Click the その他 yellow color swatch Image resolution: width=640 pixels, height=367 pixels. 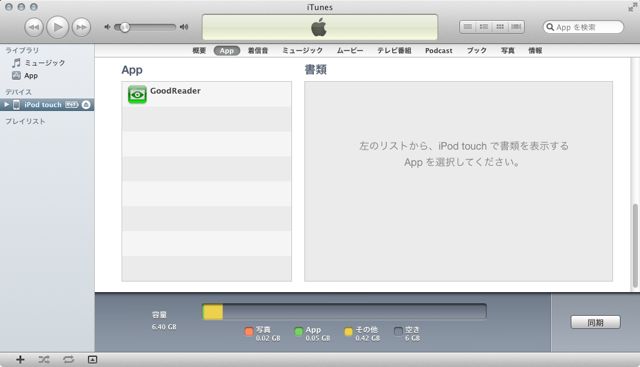349,331
